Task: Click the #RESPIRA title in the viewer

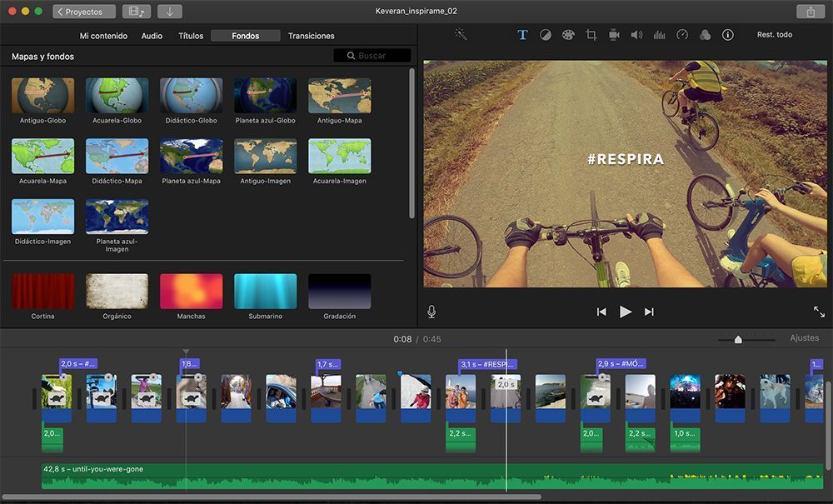Action: click(626, 159)
